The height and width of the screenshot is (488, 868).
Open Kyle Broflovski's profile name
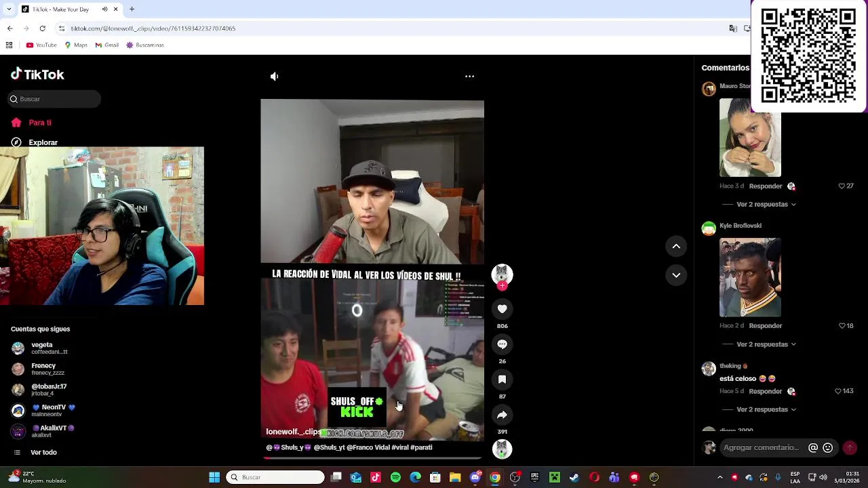[x=741, y=226]
